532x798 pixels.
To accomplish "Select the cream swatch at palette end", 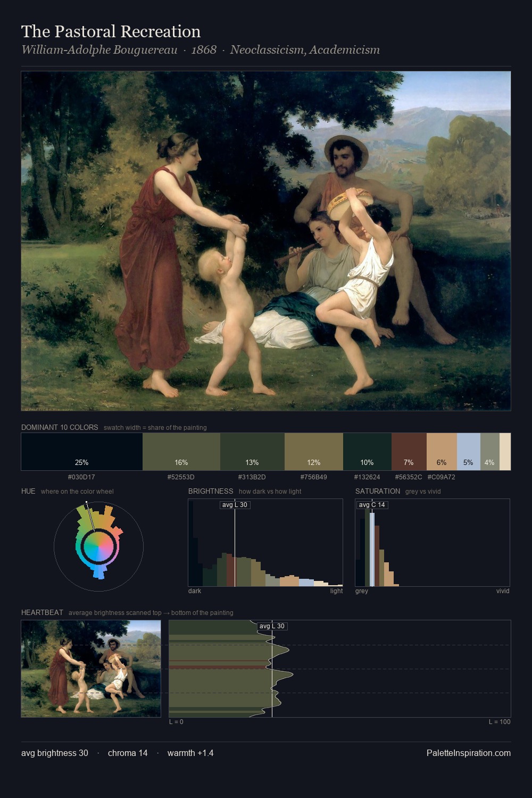I will (505, 452).
